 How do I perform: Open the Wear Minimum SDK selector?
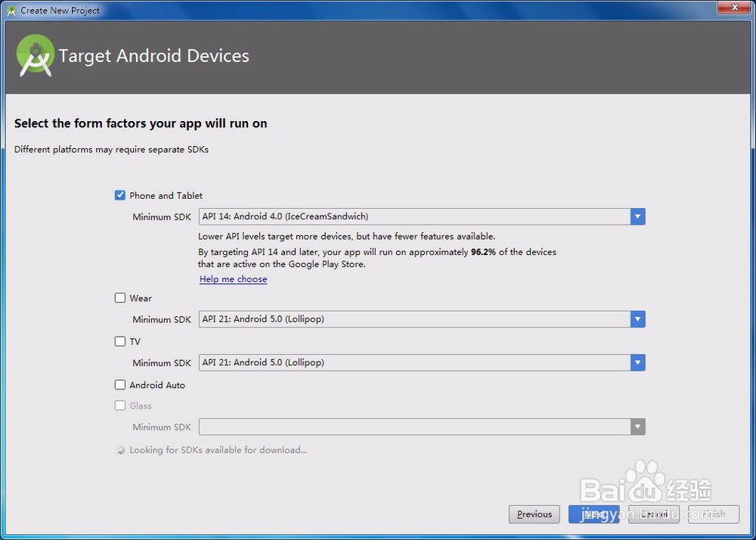(x=416, y=318)
